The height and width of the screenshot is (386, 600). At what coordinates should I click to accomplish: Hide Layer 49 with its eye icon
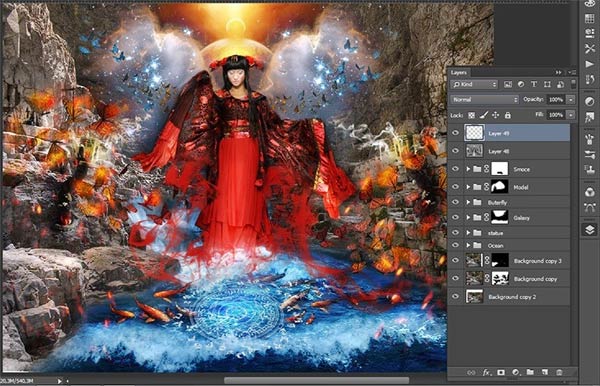pyautogui.click(x=455, y=133)
